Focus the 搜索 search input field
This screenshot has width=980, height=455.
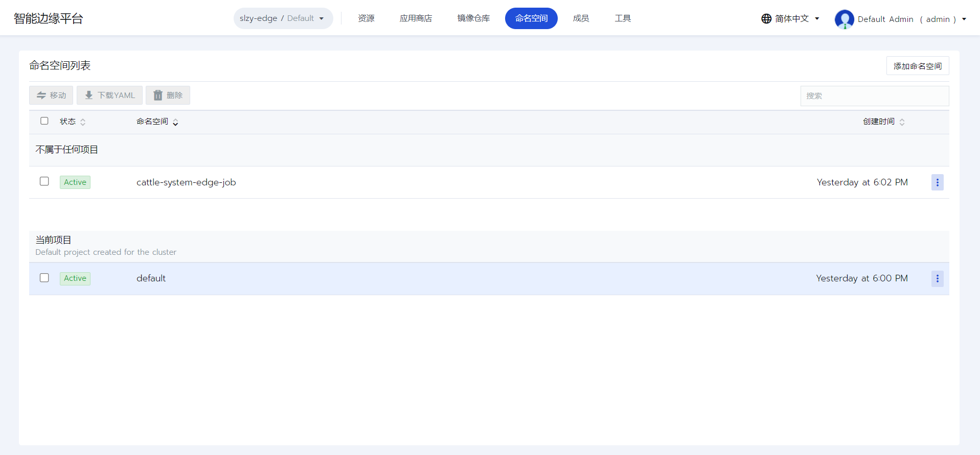(x=874, y=96)
